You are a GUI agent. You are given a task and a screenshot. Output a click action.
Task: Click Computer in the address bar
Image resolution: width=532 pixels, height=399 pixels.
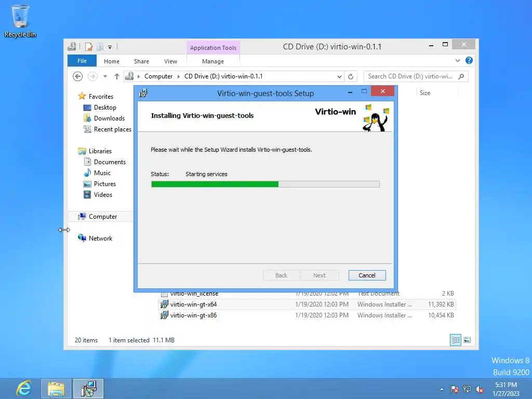point(158,76)
